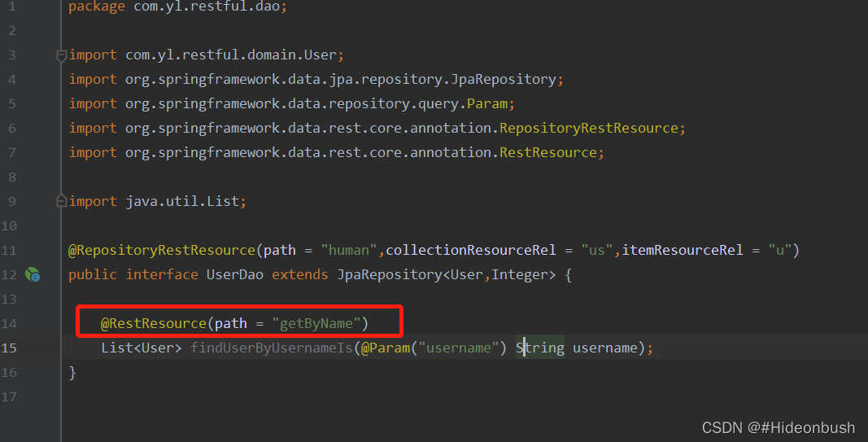868x442 pixels.
Task: Collapse the import block fold marker on line 3
Action: [x=62, y=55]
